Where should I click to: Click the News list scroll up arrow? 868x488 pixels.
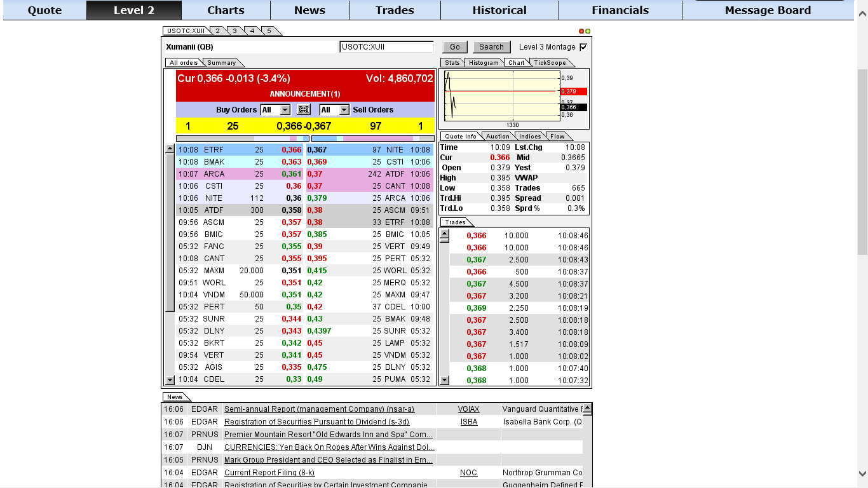[x=587, y=408]
